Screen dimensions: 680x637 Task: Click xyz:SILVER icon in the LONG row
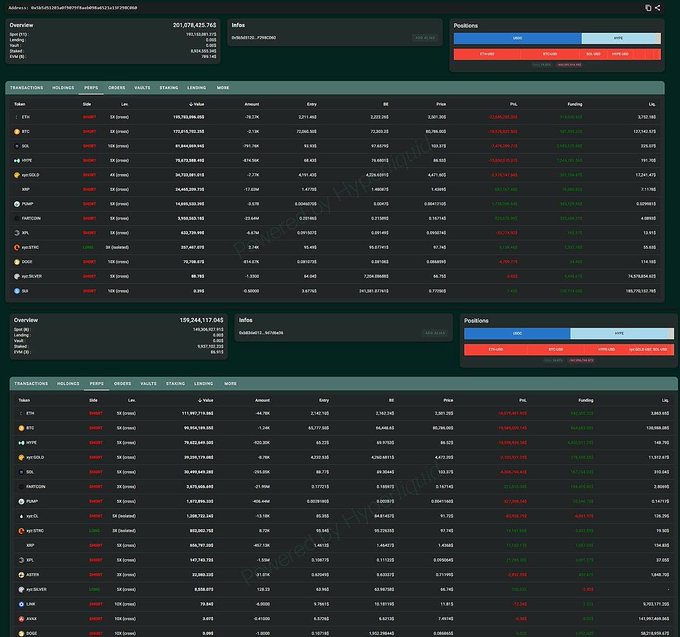click(21, 589)
